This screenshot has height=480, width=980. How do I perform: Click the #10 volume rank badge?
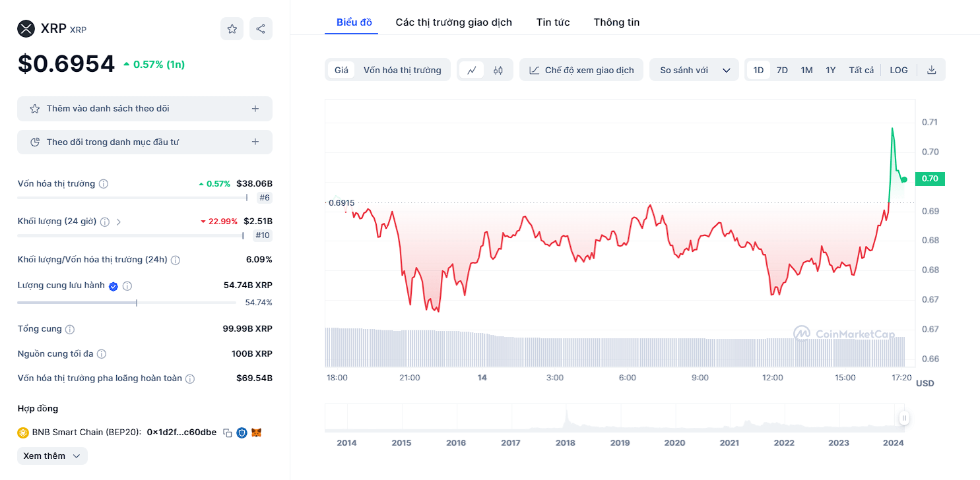pos(262,235)
